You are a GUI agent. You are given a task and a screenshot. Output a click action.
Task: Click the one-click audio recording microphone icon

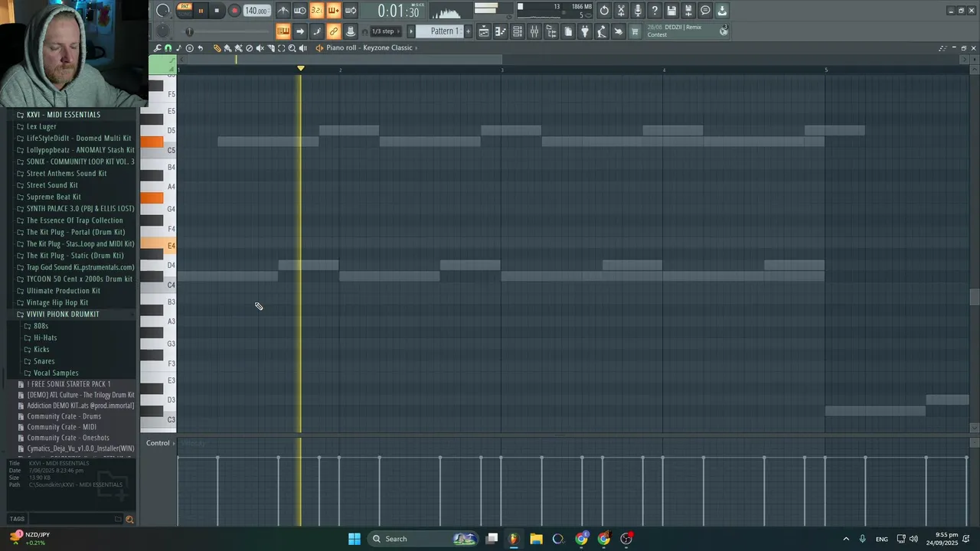pos(638,11)
